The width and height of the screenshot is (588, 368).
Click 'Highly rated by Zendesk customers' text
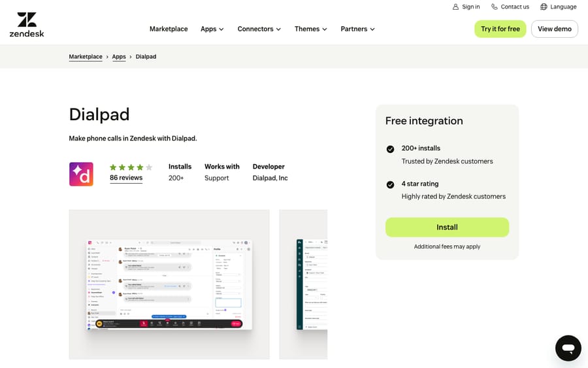[453, 196]
